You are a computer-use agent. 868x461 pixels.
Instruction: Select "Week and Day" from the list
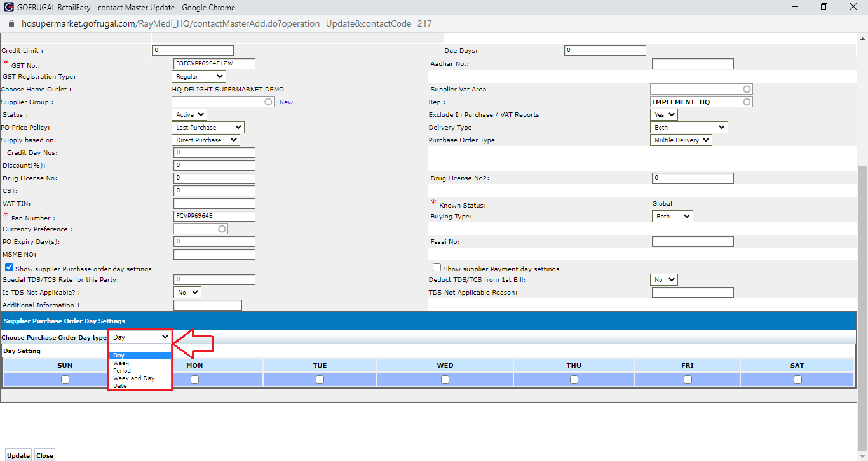[x=133, y=378]
